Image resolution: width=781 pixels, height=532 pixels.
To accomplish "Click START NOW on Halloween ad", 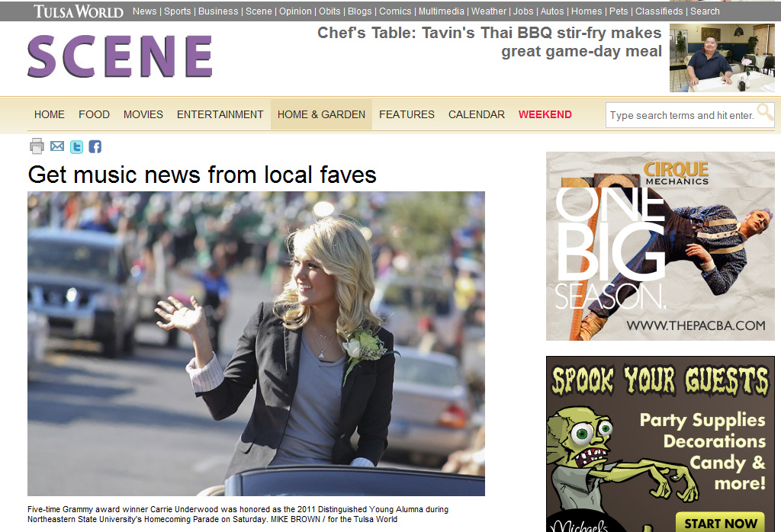I will (720, 523).
